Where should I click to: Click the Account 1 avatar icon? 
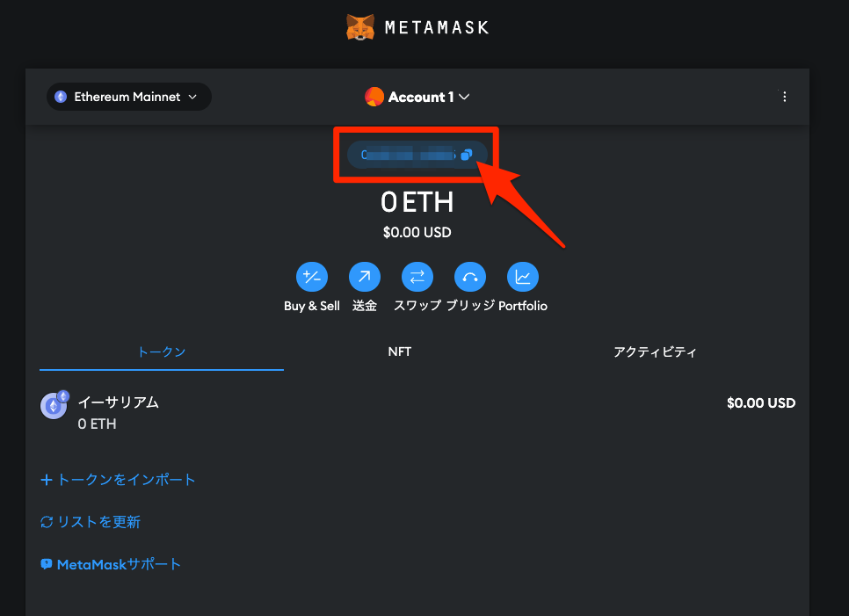click(x=374, y=97)
